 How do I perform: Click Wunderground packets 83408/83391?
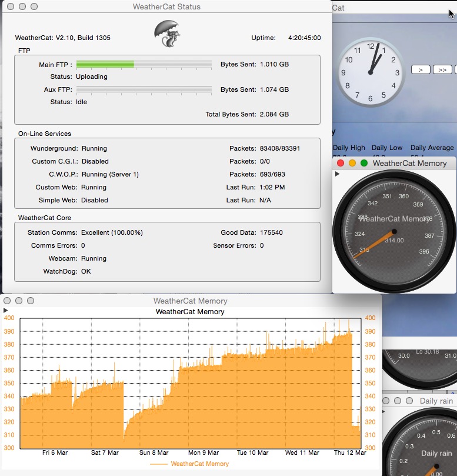click(280, 148)
